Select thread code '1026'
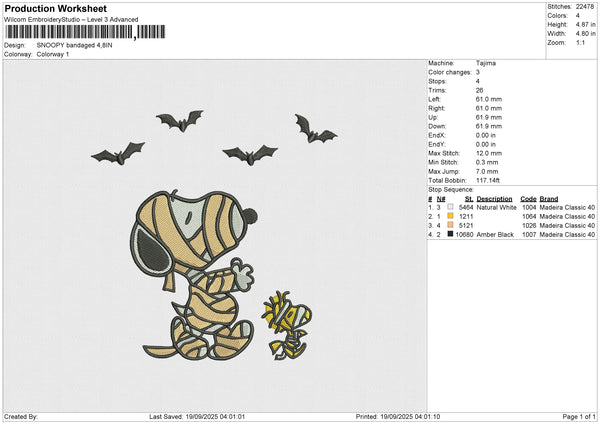The height and width of the screenshot is (424, 600). (x=529, y=225)
